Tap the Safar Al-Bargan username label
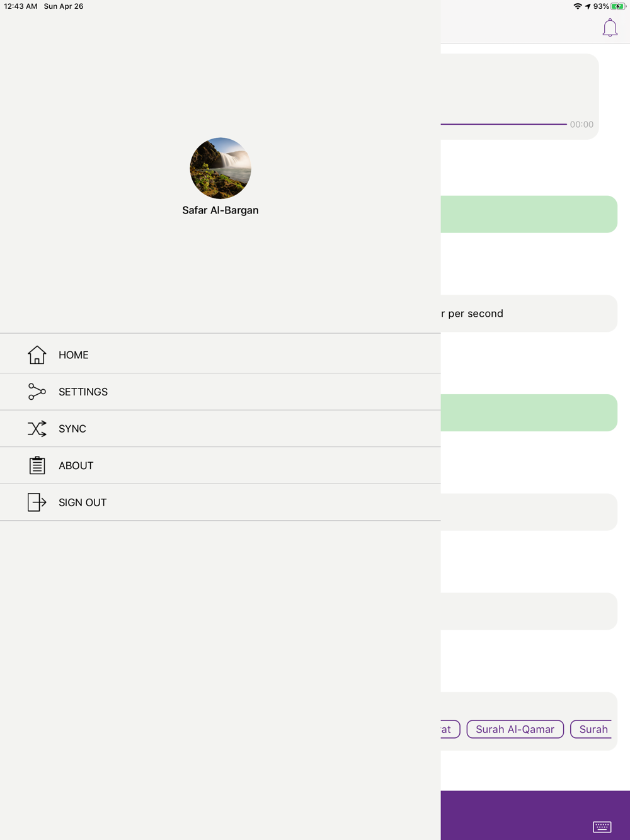630x840 pixels. click(220, 210)
